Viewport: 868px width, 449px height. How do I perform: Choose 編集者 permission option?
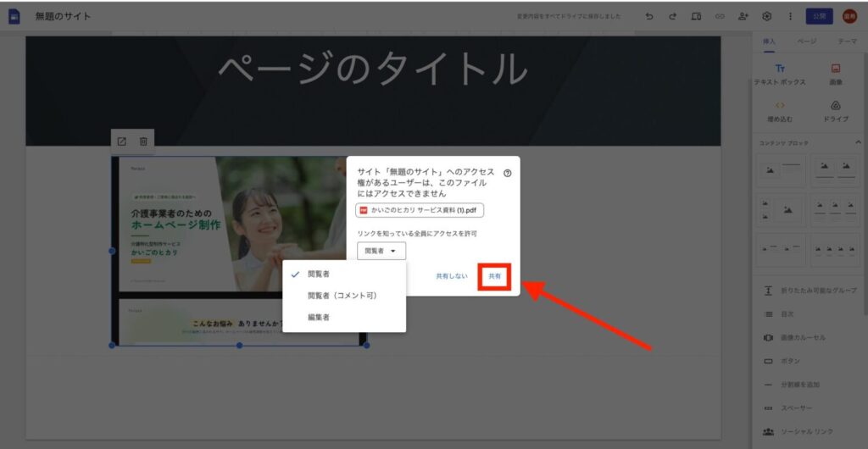[319, 317]
